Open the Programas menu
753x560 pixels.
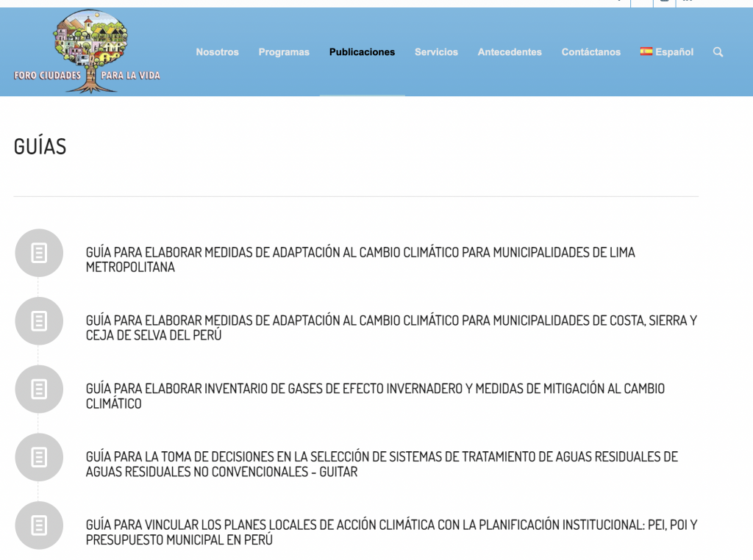[284, 52]
